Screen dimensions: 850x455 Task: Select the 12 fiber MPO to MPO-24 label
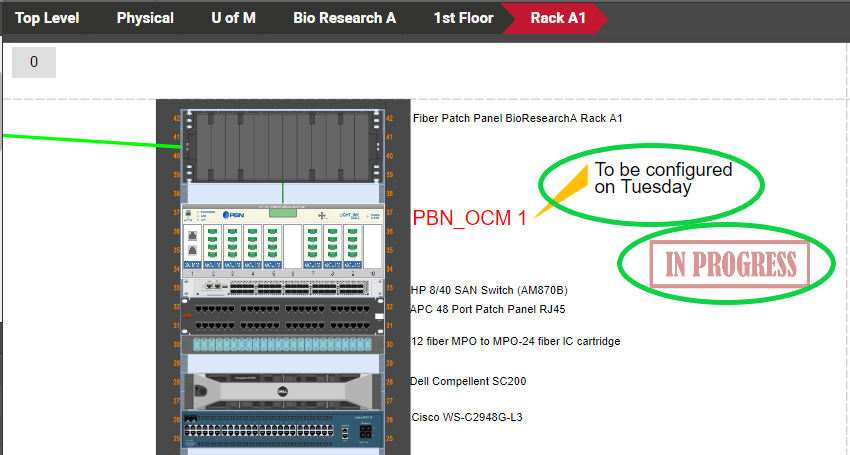click(x=516, y=341)
